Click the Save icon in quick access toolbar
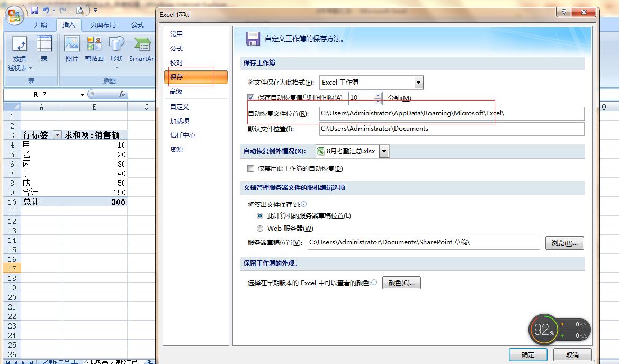The image size is (619, 364). pos(35,10)
